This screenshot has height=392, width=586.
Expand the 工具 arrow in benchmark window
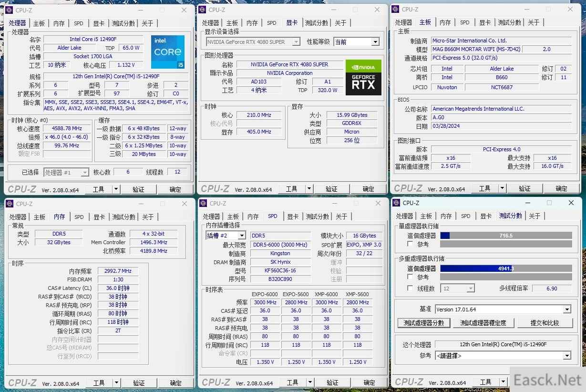tap(503, 382)
